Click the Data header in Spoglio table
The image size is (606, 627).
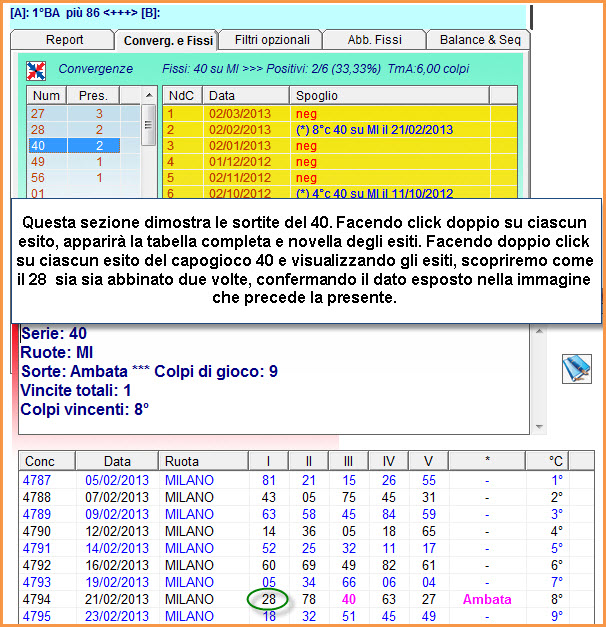pyautogui.click(x=246, y=96)
